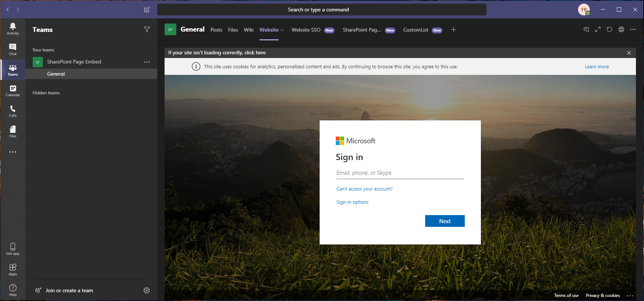The height and width of the screenshot is (301, 644).
Task: Click the cookie info icon
Action: pyautogui.click(x=196, y=66)
